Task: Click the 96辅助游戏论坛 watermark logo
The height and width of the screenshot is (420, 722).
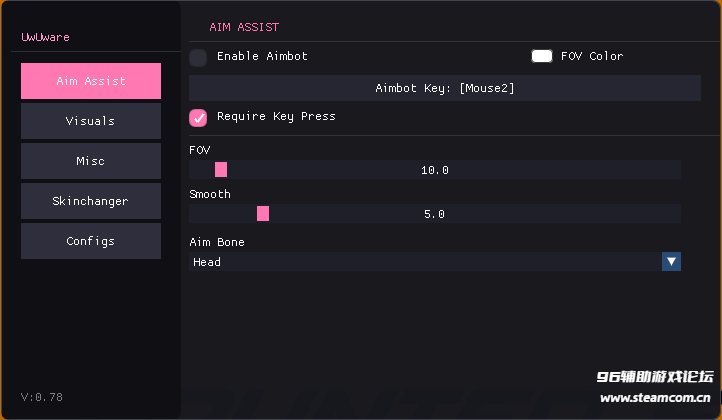Action: (x=655, y=377)
